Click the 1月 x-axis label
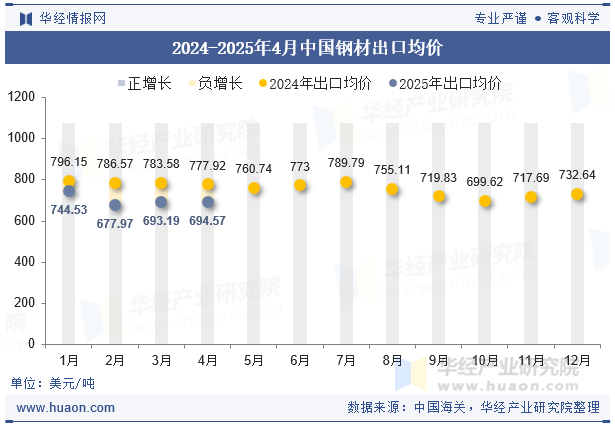This screenshot has height=427, width=615. (x=69, y=360)
